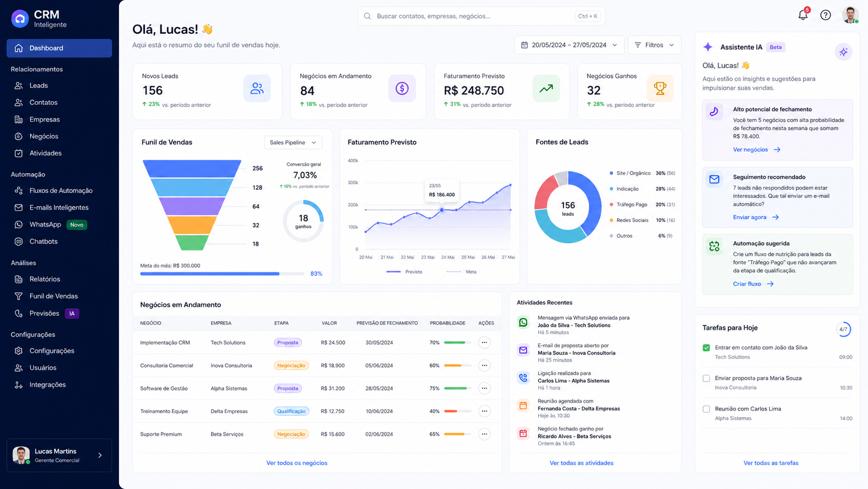Go to Dashboard in sidebar
The width and height of the screenshot is (868, 489).
point(59,48)
